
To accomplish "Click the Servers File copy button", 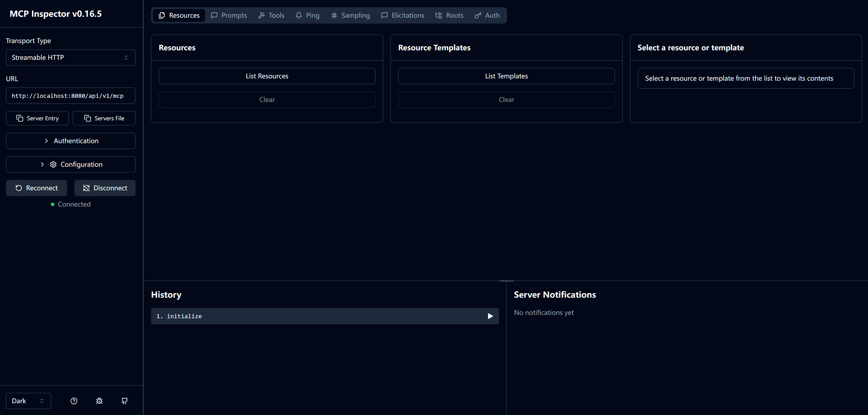I will point(104,118).
